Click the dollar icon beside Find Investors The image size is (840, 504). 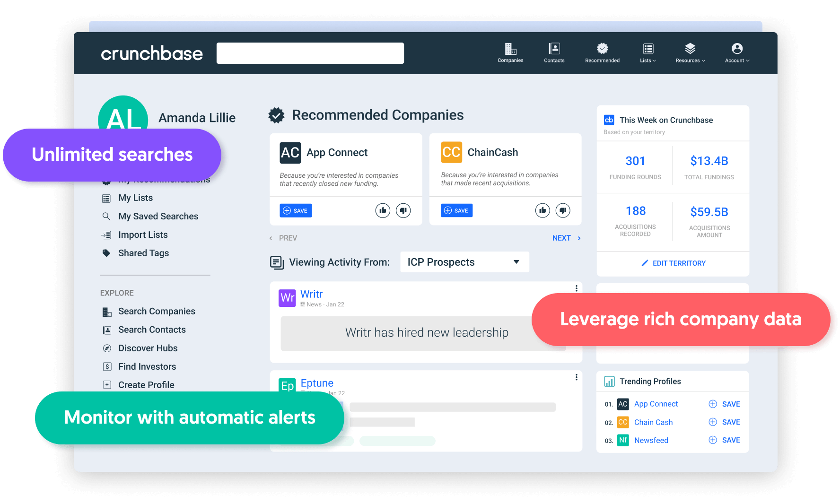coord(107,366)
